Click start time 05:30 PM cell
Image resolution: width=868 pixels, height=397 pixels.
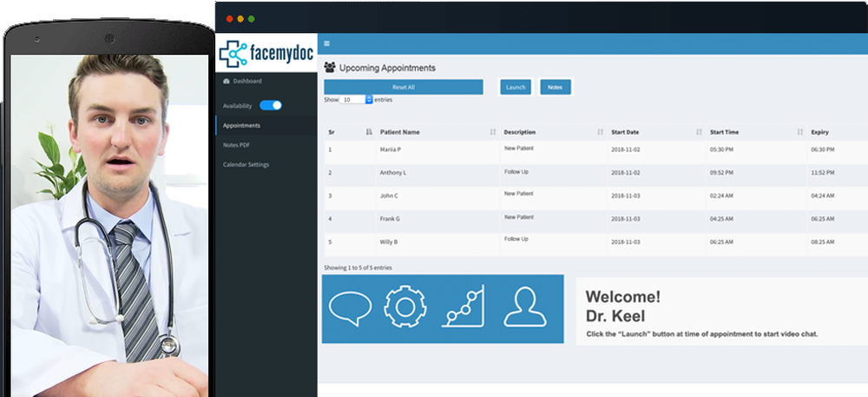click(722, 149)
